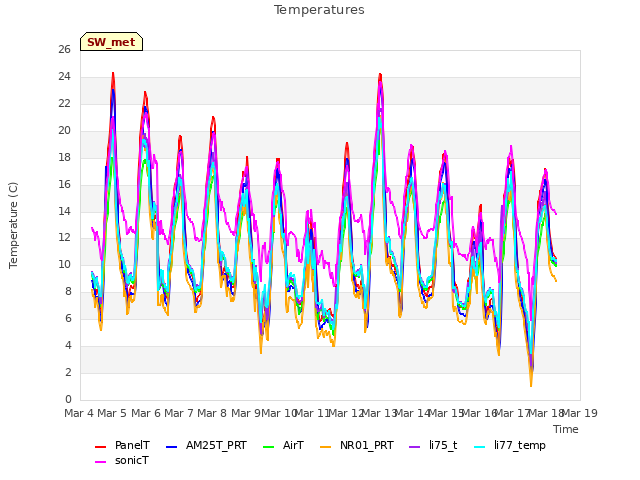Click the magenta sonicT legend swatch
Screen dimensions: 640x480
pos(100,462)
